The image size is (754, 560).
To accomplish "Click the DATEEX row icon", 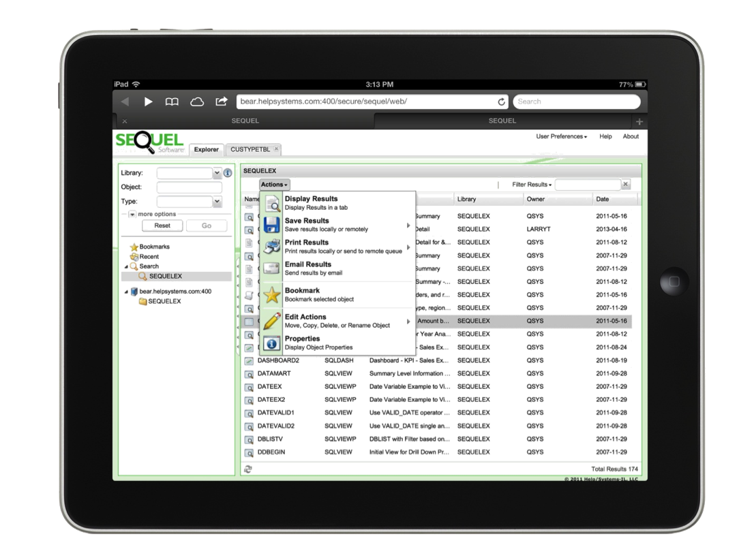I will tap(249, 387).
